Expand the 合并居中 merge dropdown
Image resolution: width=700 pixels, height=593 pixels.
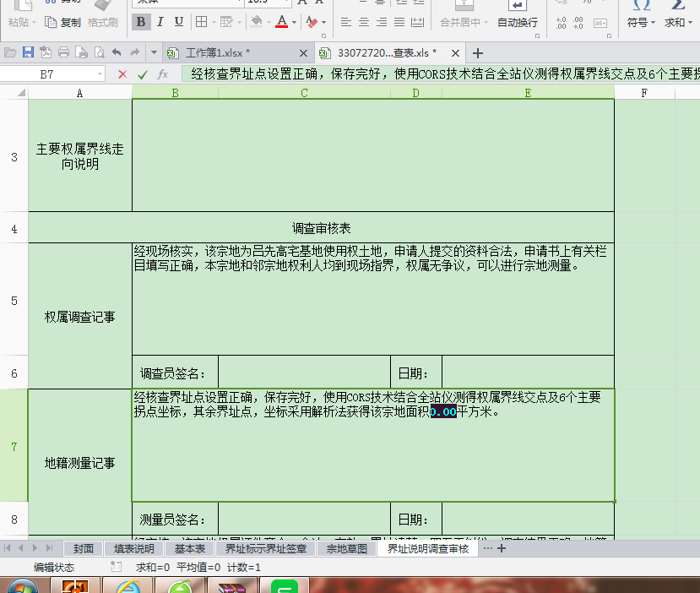pos(486,22)
